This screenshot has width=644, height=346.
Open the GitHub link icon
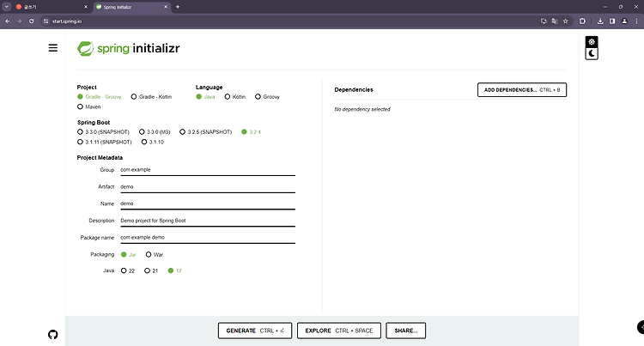(53, 335)
